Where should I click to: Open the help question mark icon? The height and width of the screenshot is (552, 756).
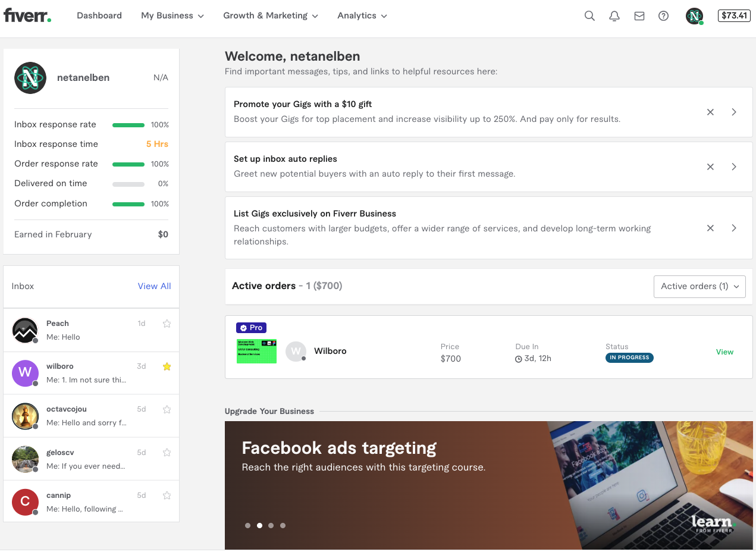[x=664, y=16]
